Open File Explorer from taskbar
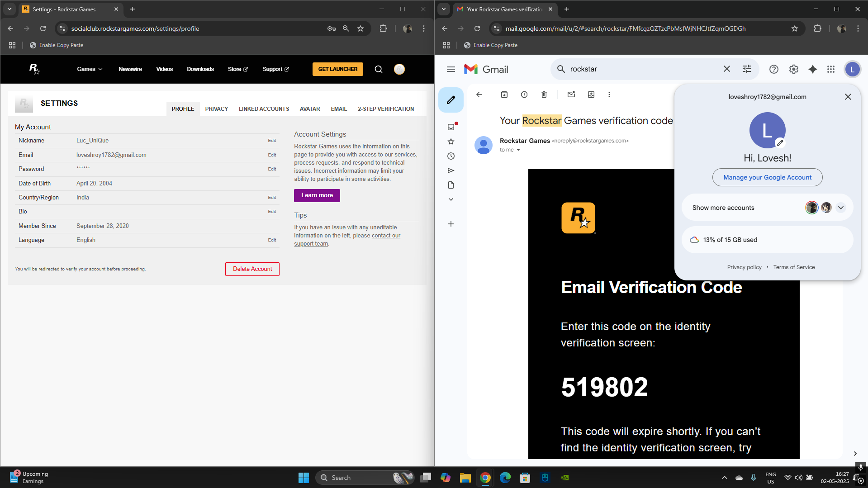The width and height of the screenshot is (868, 488). click(x=465, y=478)
